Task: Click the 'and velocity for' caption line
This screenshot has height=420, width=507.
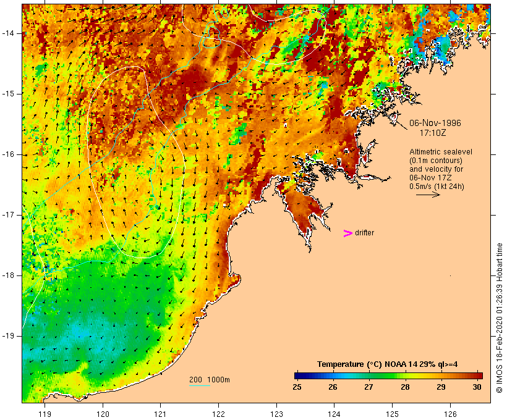Action: 436,169
